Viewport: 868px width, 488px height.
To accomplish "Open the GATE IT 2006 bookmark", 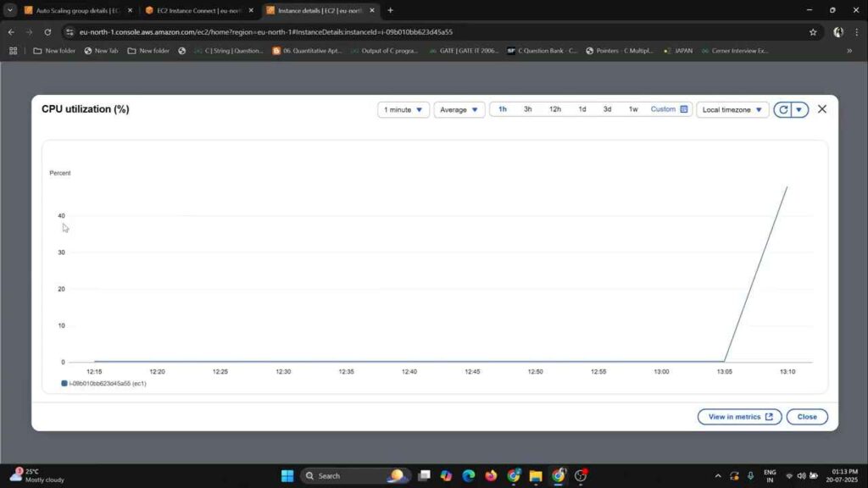I will coord(464,51).
